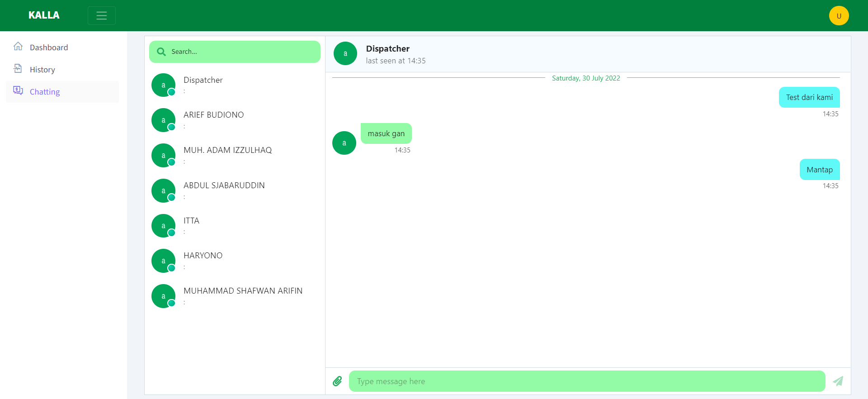This screenshot has width=868, height=399.
Task: Click the Chatting bubble icon
Action: (x=18, y=90)
